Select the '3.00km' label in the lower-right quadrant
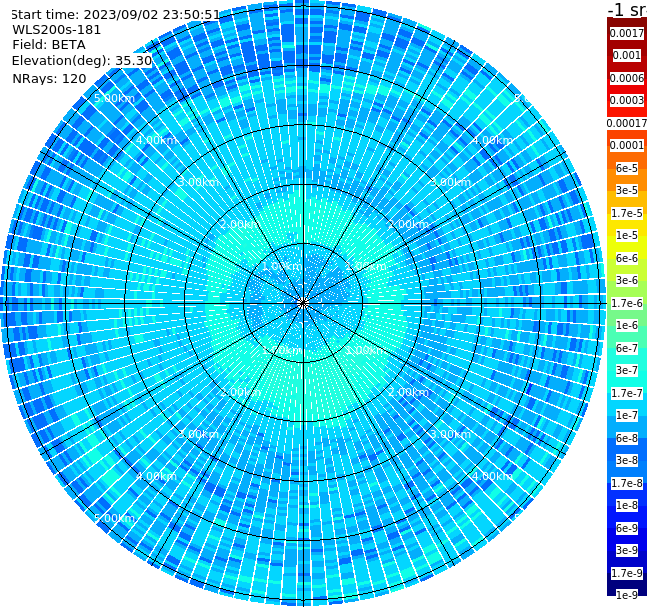 click(x=451, y=434)
